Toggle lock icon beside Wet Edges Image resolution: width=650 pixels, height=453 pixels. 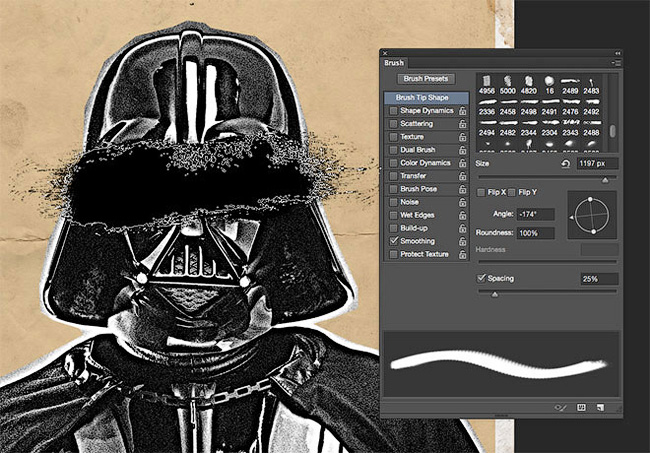coord(463,215)
